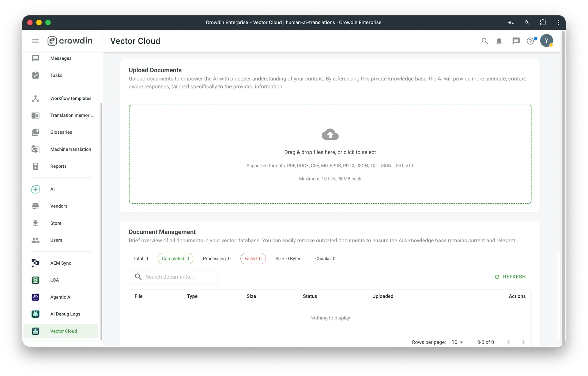Expand the Rows per page dropdown
The image size is (588, 376).
coord(457,342)
